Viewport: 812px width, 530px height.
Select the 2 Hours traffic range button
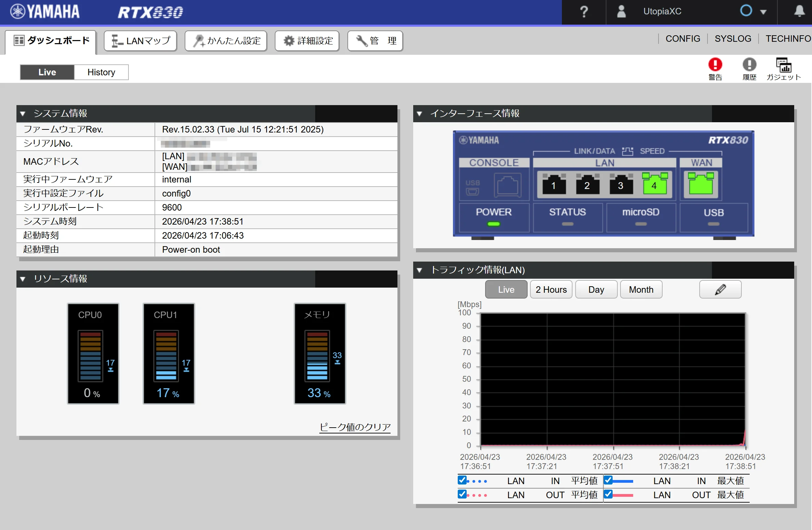click(x=551, y=290)
